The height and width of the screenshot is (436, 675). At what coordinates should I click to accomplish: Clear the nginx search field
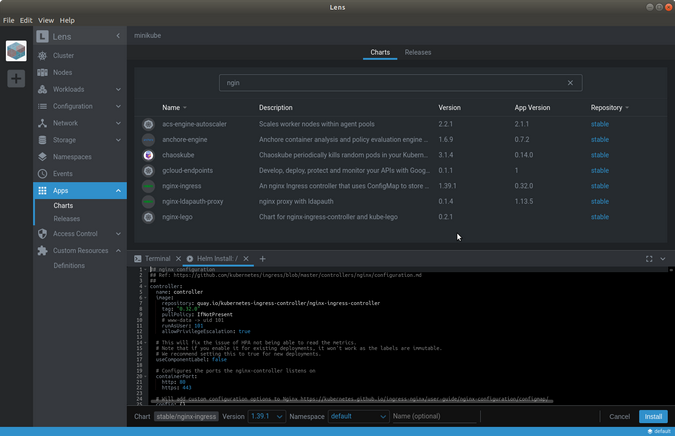tap(571, 83)
